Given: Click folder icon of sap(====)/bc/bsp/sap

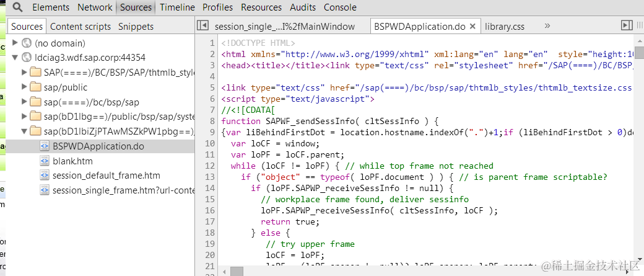Looking at the screenshot, I should tap(36, 102).
